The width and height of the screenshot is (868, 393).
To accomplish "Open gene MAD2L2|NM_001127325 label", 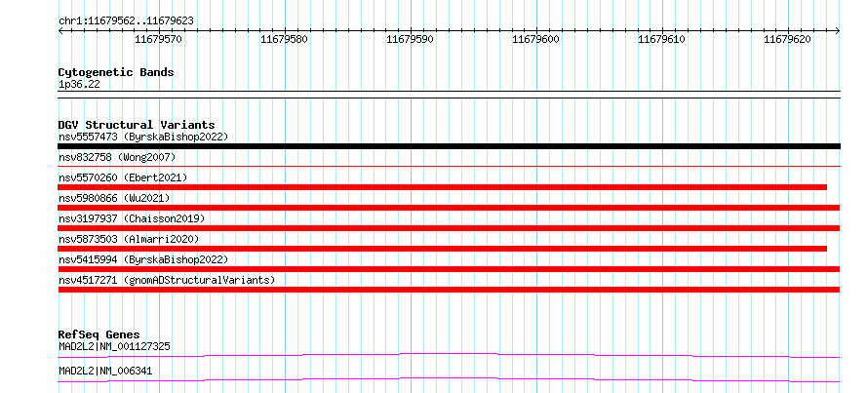I will (114, 347).
